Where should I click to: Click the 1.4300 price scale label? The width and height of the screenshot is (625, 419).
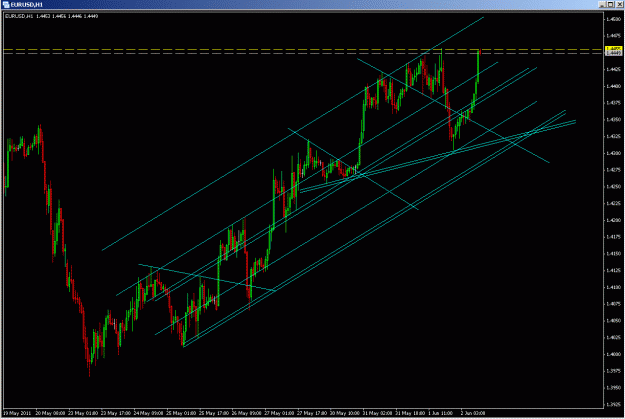[613, 153]
